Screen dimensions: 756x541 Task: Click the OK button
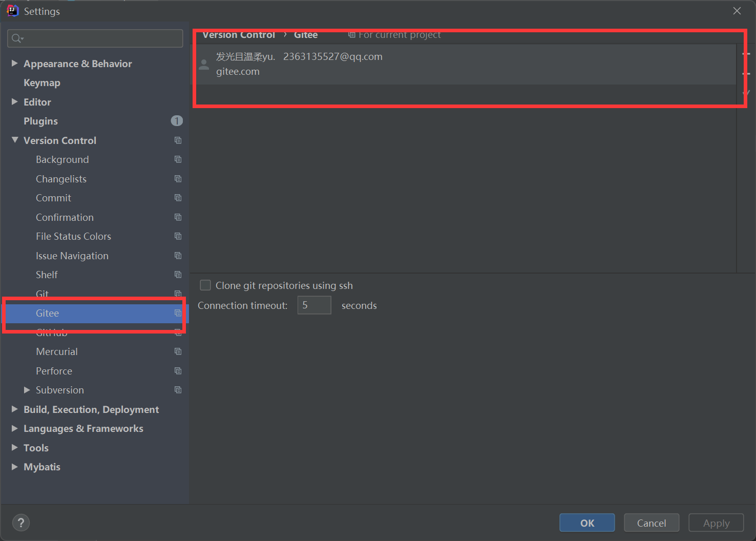click(x=587, y=523)
